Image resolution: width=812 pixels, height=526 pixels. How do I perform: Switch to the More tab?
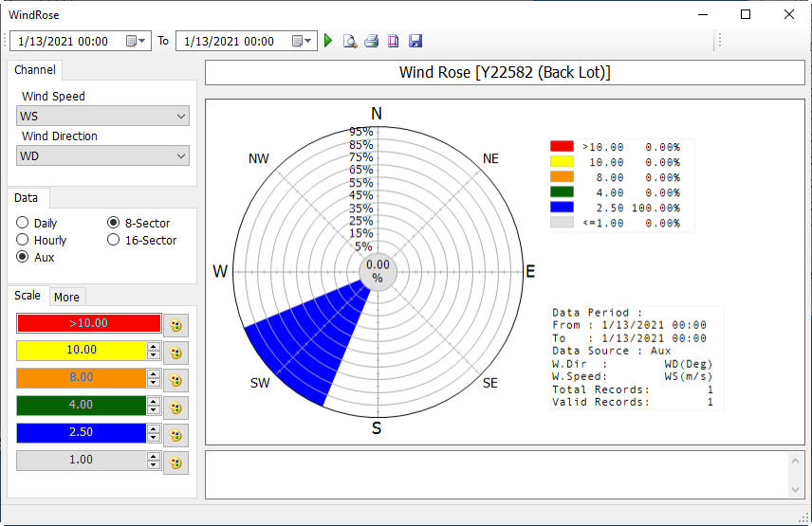[x=66, y=297]
